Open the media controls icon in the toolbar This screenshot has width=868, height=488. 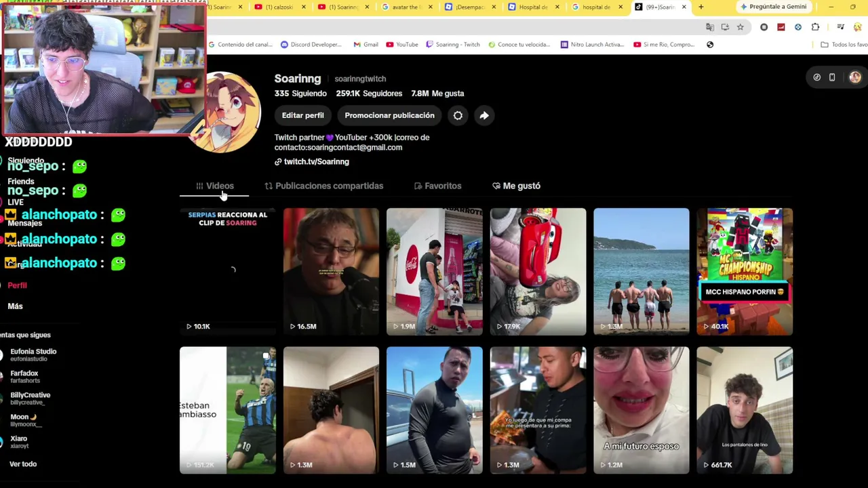coord(841,27)
